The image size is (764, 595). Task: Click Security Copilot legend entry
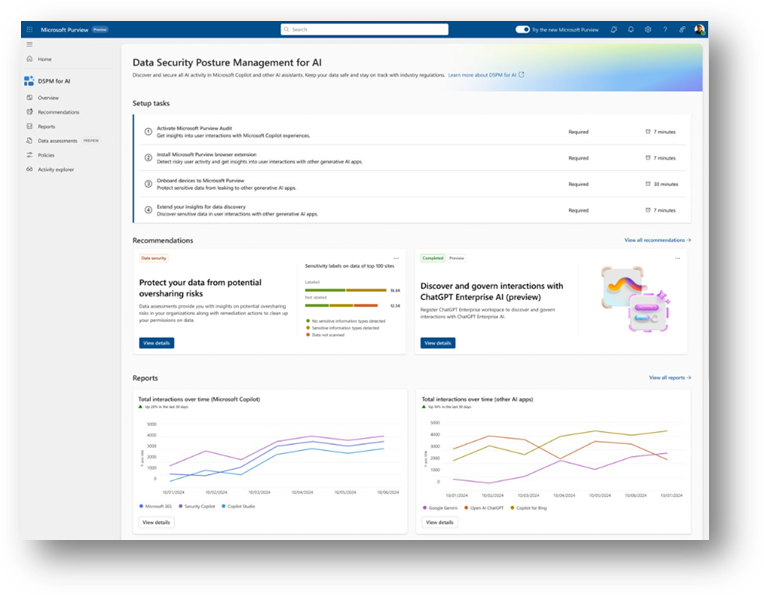197,506
